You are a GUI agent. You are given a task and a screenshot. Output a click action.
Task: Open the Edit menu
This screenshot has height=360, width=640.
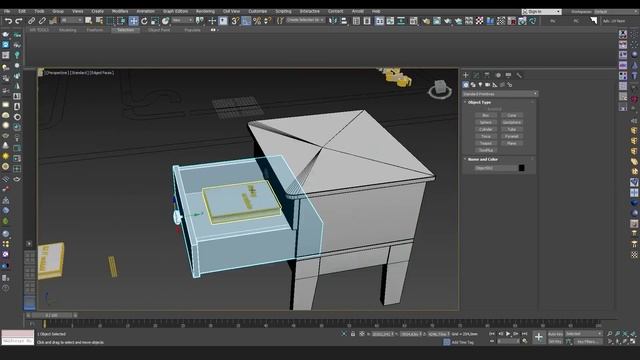[x=22, y=11]
